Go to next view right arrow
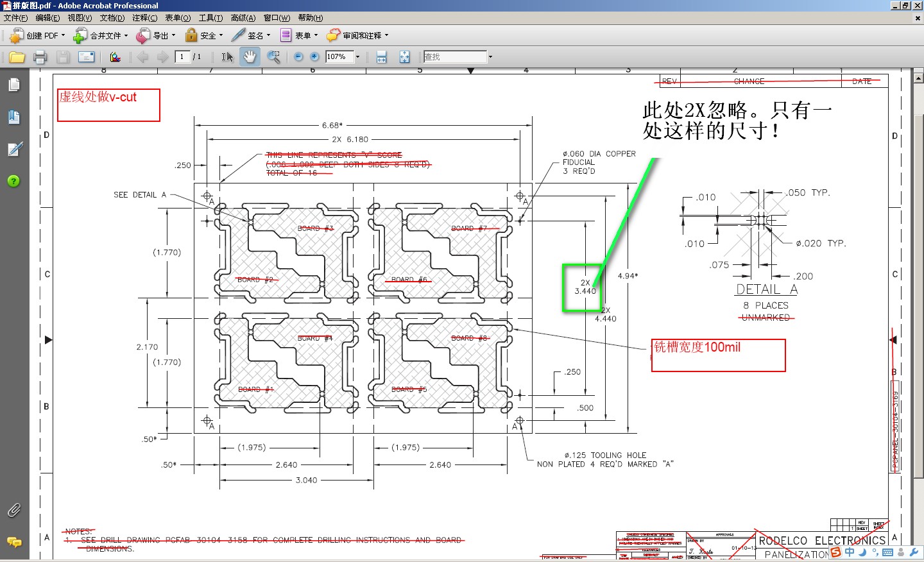This screenshot has height=562, width=924. [x=163, y=57]
